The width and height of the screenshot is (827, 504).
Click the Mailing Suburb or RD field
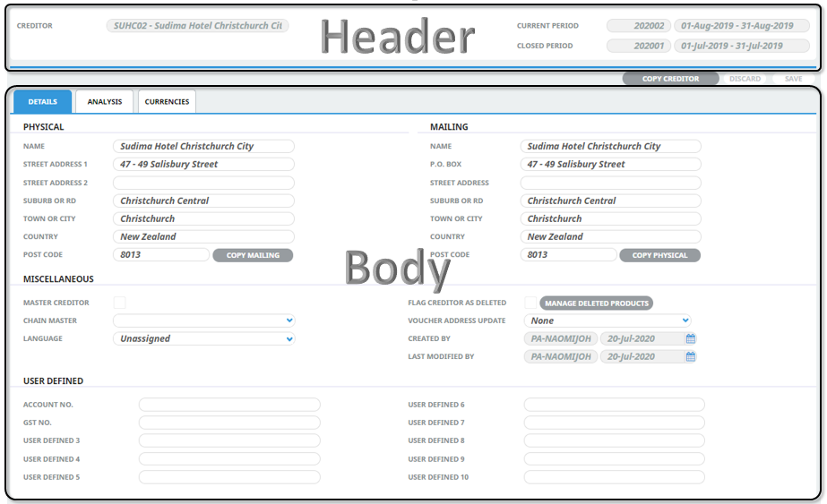611,201
